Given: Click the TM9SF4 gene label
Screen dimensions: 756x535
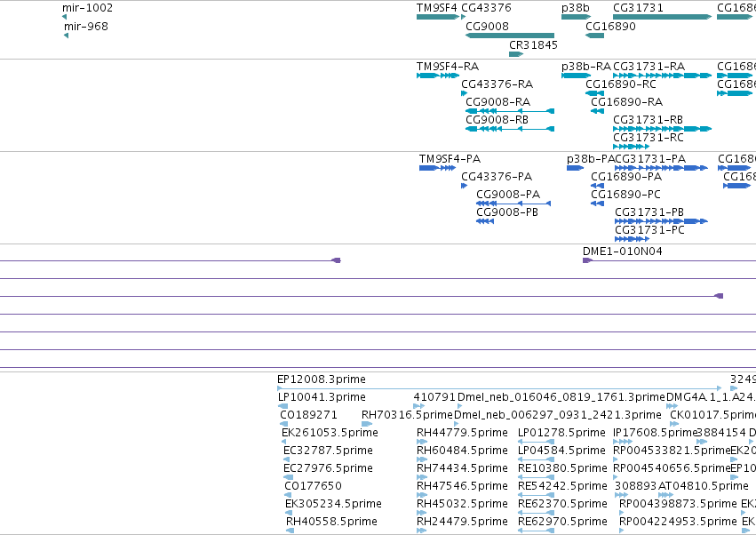Looking at the screenshot, I should (x=437, y=8).
